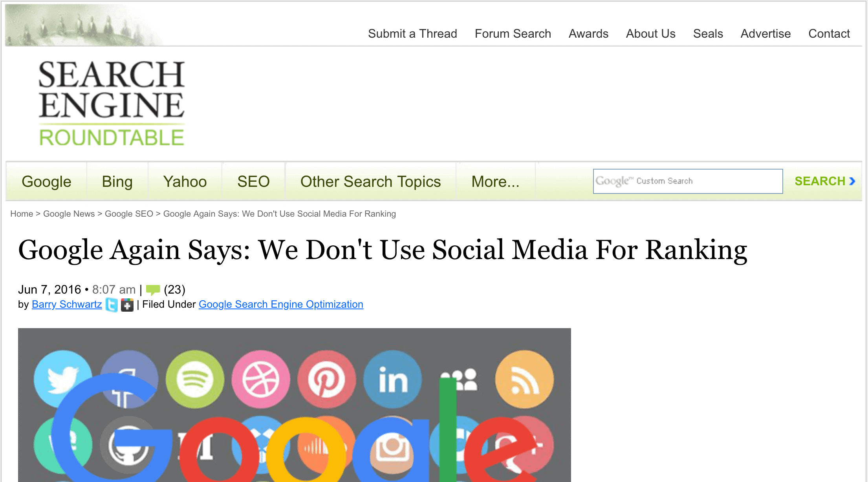
Task: Open the Awards page
Action: coord(588,34)
